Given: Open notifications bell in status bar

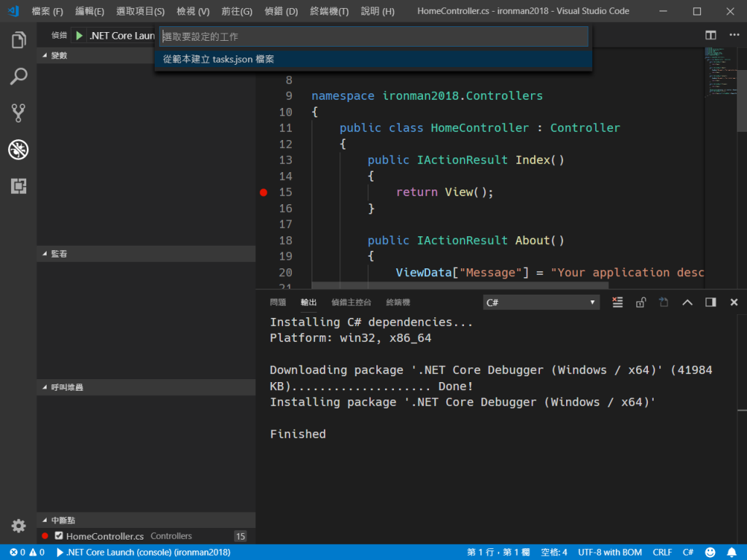Looking at the screenshot, I should pyautogui.click(x=732, y=553).
